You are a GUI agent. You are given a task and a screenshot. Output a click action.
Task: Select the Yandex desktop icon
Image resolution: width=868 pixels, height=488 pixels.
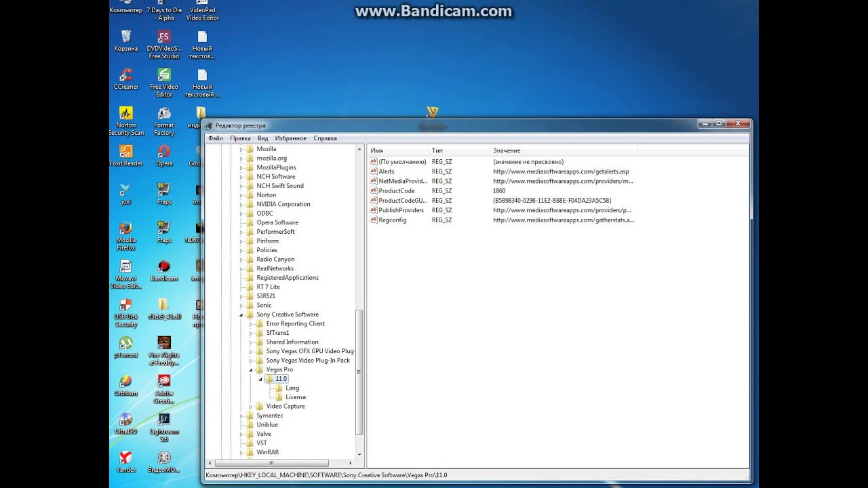125,462
